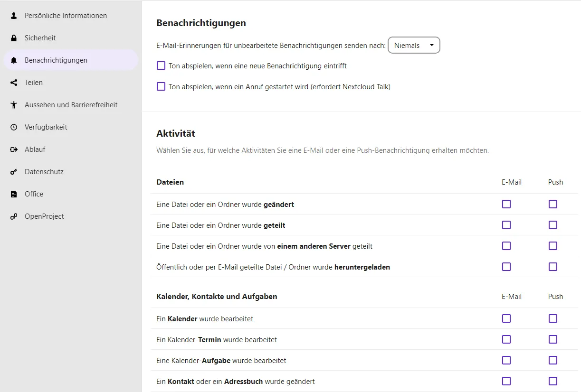This screenshot has height=392, width=581.
Task: Select the Persönliche Informationen icon in sidebar
Action: click(13, 15)
